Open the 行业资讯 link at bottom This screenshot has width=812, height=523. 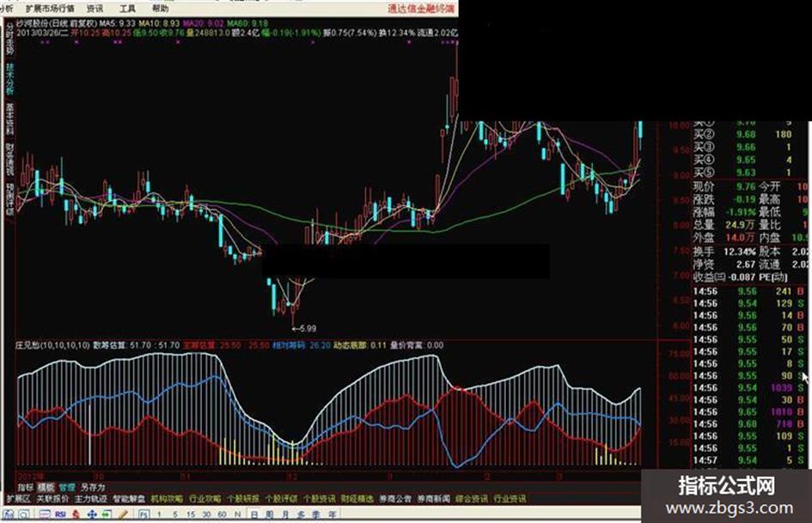point(510,499)
